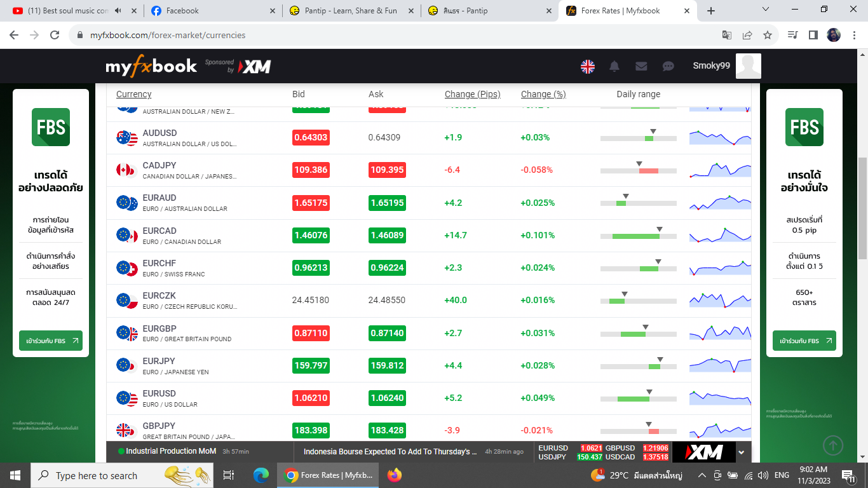Click the myfxbook logo
The height and width of the screenshot is (488, 868).
pyautogui.click(x=151, y=66)
